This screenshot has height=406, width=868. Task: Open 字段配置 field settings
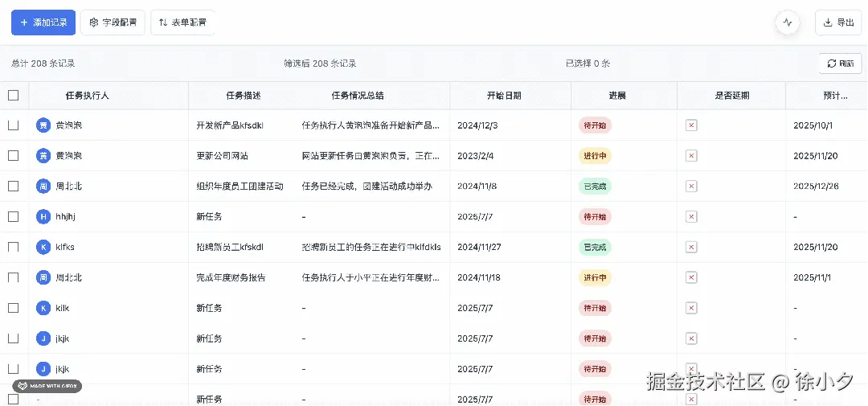[x=113, y=23]
